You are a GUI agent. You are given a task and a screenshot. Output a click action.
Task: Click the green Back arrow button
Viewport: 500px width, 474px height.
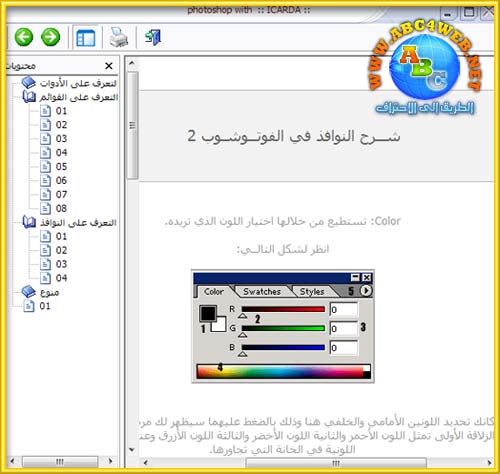point(24,37)
